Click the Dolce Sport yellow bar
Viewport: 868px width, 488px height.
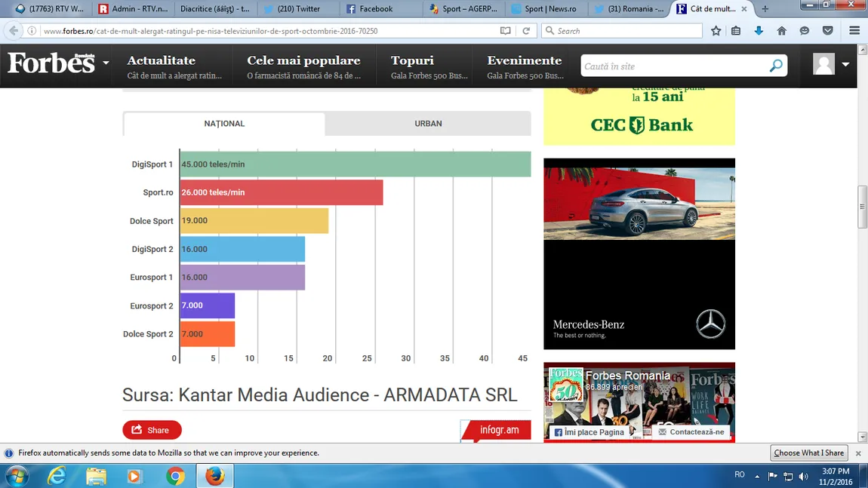point(254,221)
